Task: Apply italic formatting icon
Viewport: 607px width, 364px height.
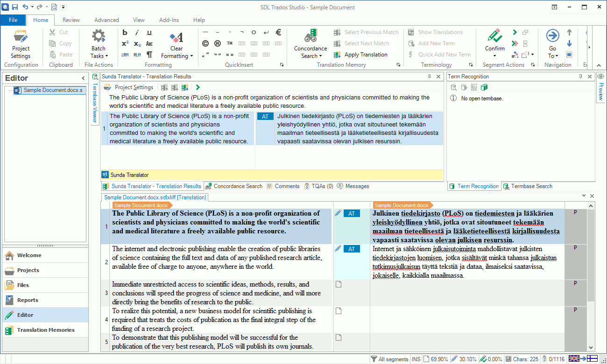Action: coord(137,32)
